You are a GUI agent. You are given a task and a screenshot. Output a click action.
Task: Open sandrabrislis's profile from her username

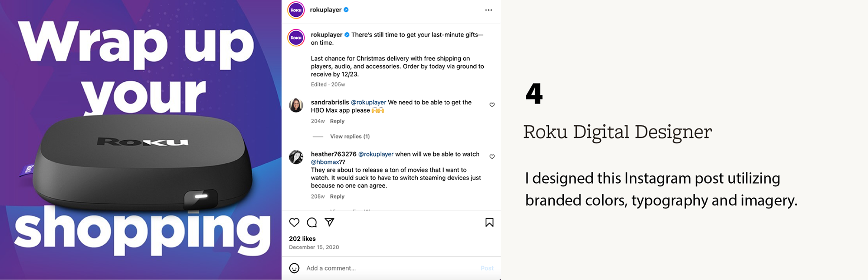click(x=330, y=102)
